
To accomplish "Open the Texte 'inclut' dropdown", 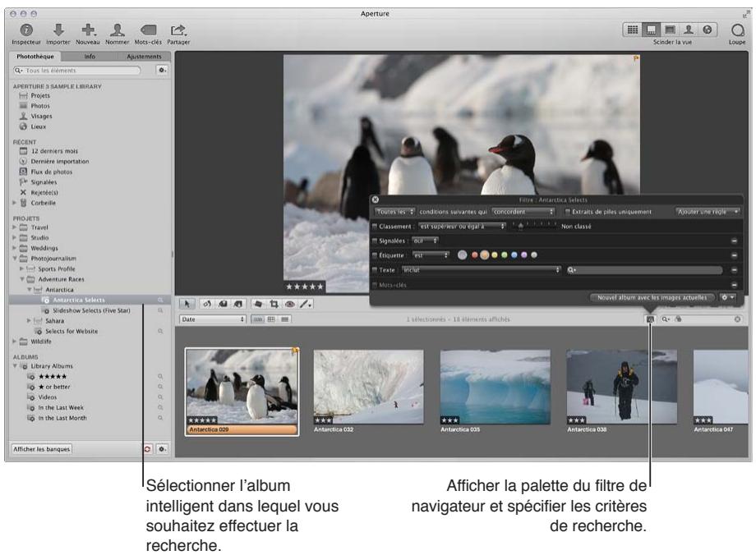I will pyautogui.click(x=482, y=270).
